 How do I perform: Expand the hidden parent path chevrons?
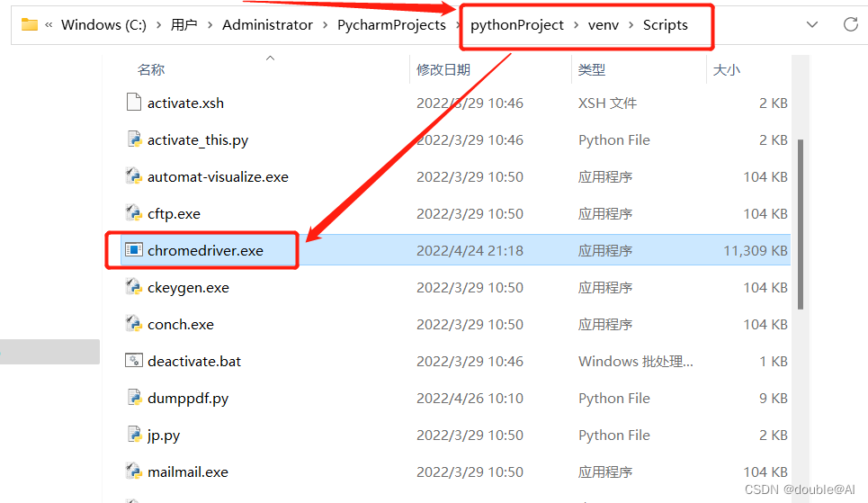click(x=49, y=25)
